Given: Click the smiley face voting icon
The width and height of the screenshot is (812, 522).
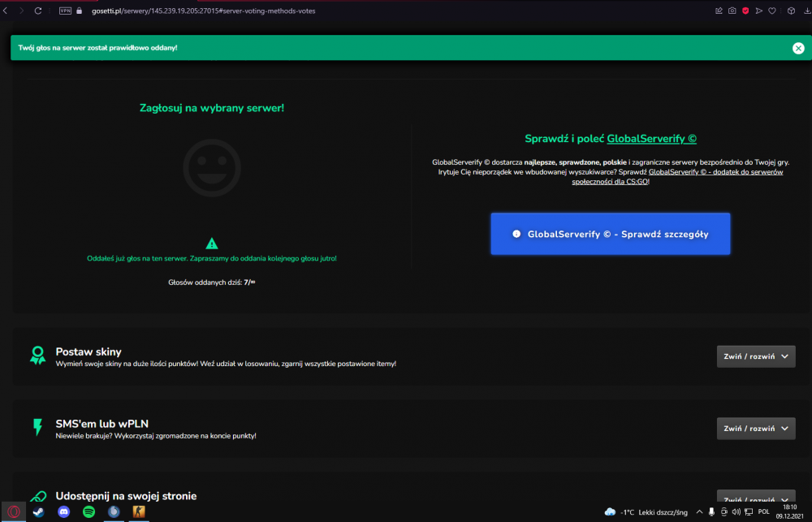Looking at the screenshot, I should (212, 168).
